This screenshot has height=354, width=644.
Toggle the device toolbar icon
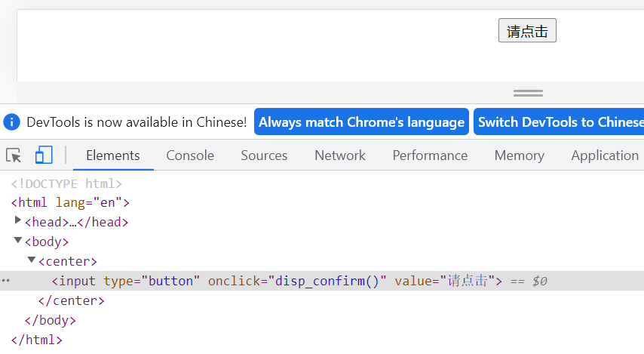point(44,155)
